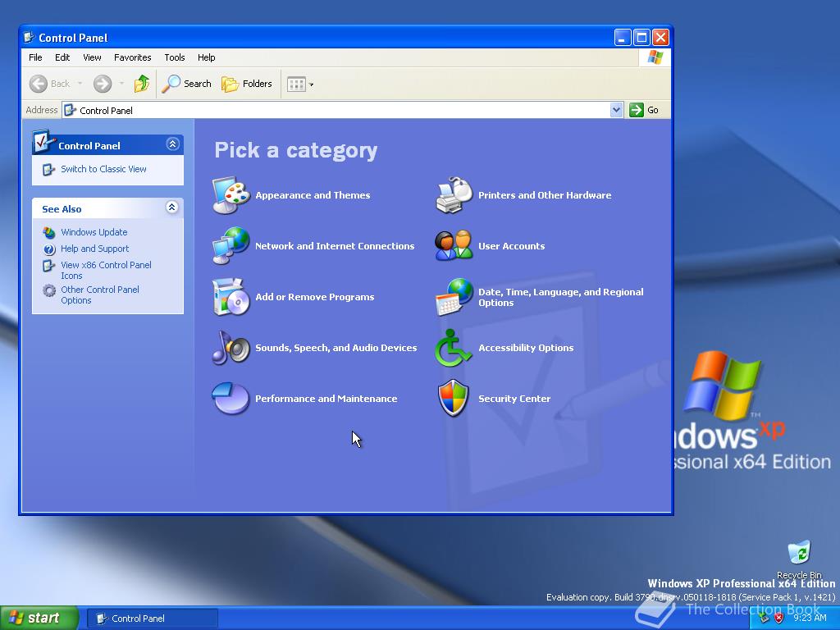Screen dimensions: 840x630
Task: Click the Appearance and Themes text link
Action: click(313, 195)
